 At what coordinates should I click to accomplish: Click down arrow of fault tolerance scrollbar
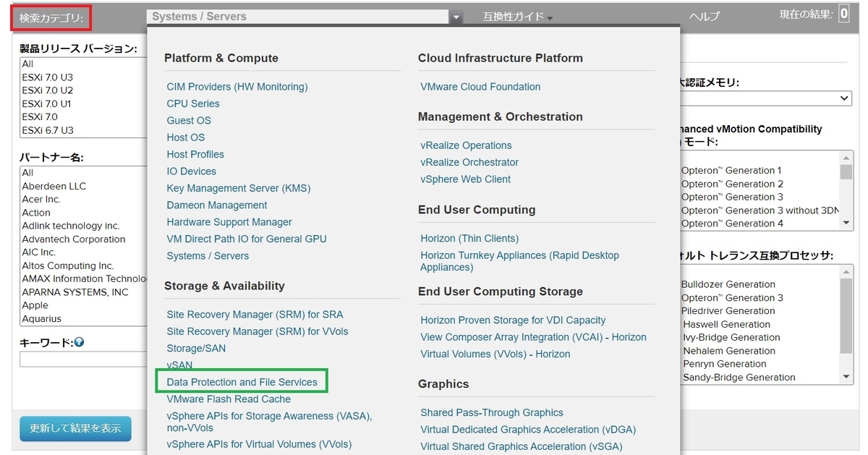[x=846, y=377]
